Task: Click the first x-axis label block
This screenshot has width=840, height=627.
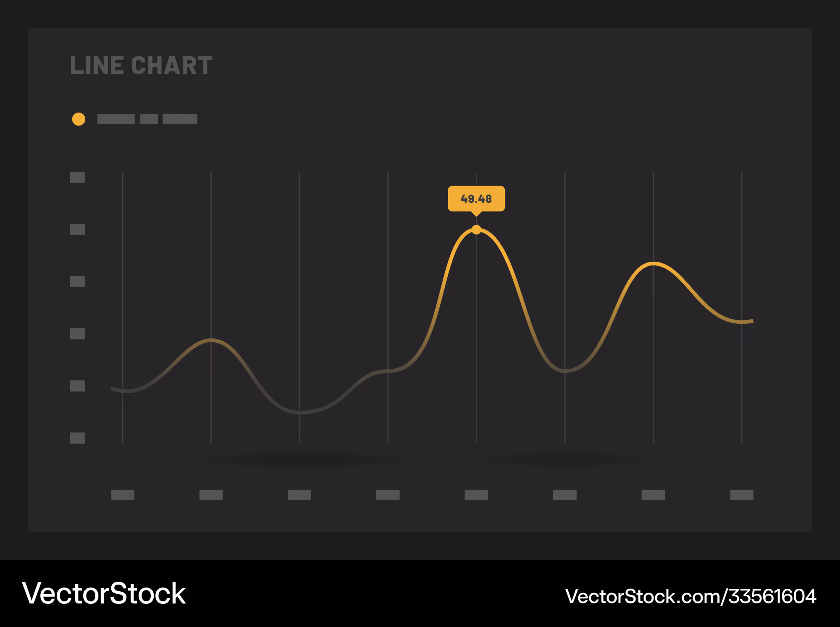Action: [123, 495]
